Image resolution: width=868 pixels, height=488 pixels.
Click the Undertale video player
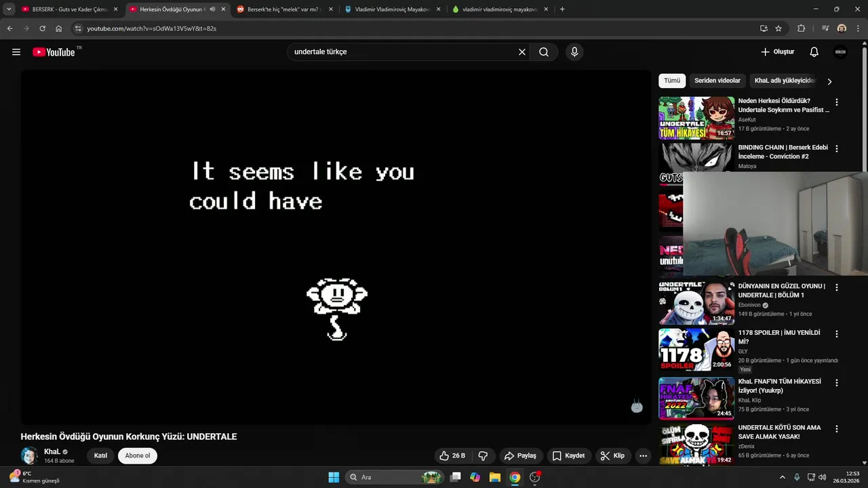coord(336,247)
